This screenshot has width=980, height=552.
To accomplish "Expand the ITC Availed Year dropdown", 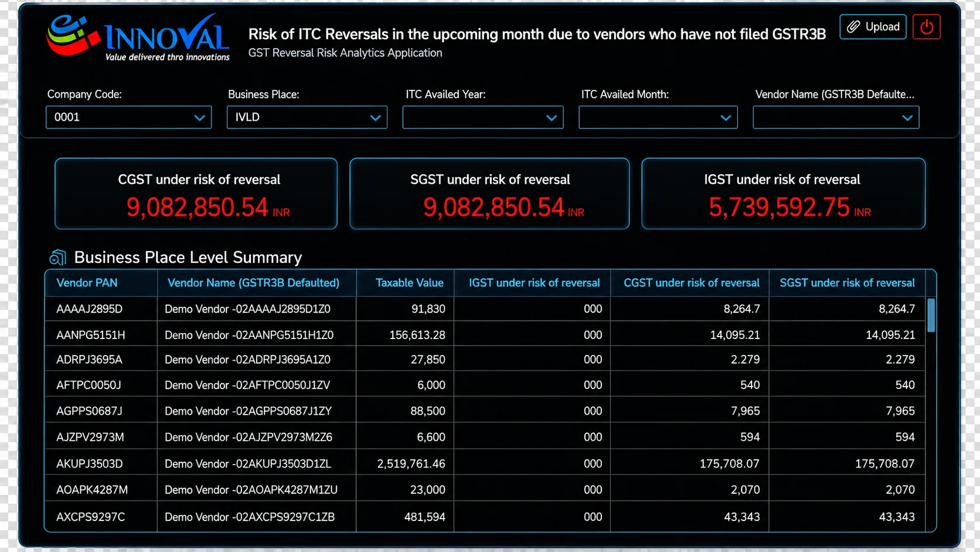I will (482, 117).
